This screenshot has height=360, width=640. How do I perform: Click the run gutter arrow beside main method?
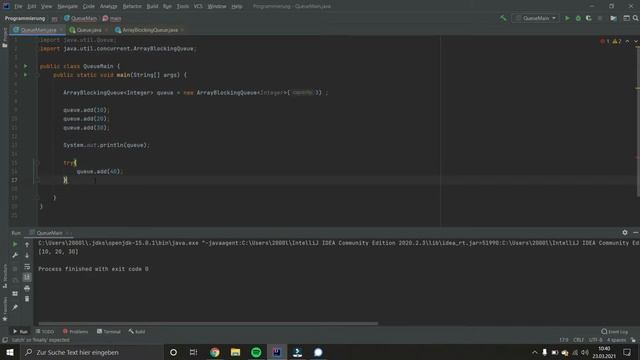coord(25,75)
